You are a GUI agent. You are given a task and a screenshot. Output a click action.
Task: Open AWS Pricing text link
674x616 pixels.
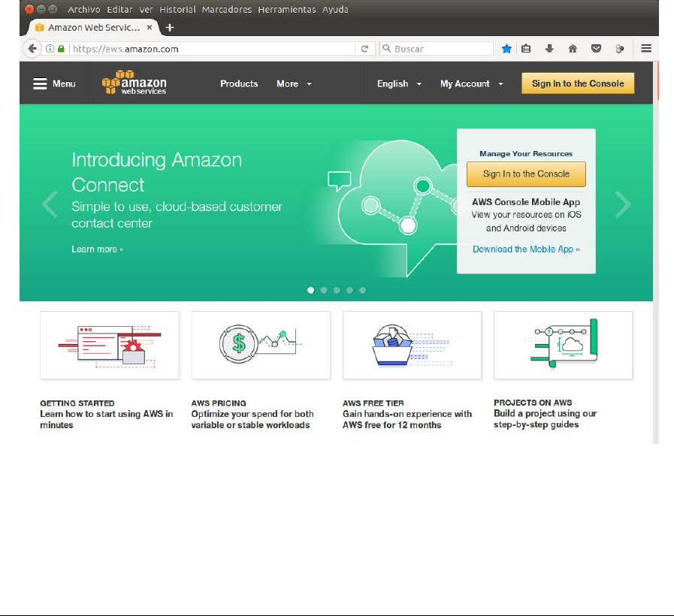point(252,414)
